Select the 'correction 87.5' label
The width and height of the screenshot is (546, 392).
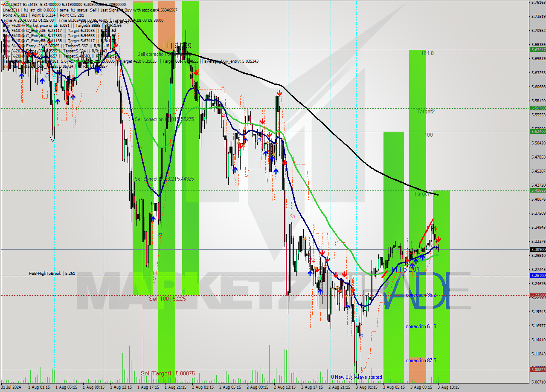[421, 360]
